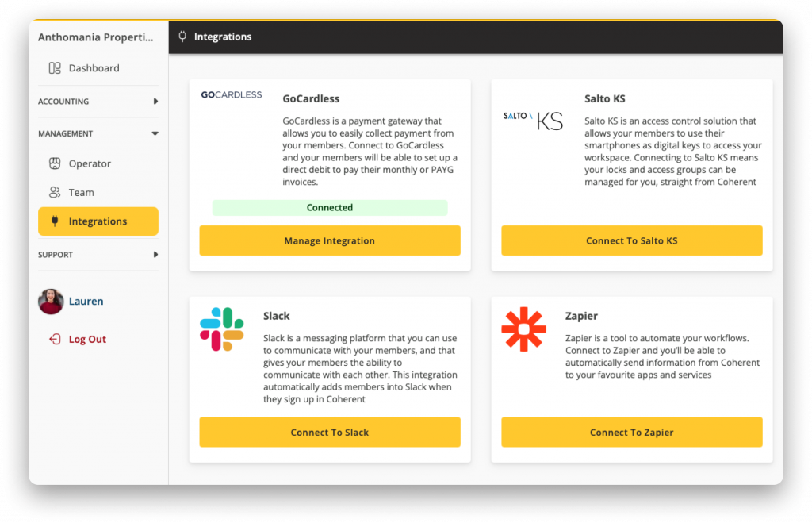Click Connect To Zapier button
The height and width of the screenshot is (523, 812).
[632, 433]
